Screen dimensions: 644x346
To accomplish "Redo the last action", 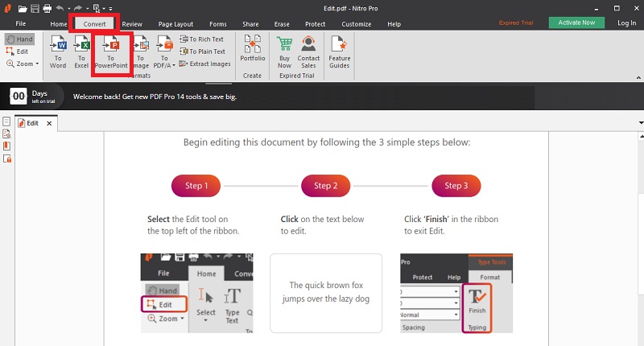I will 78,8.
